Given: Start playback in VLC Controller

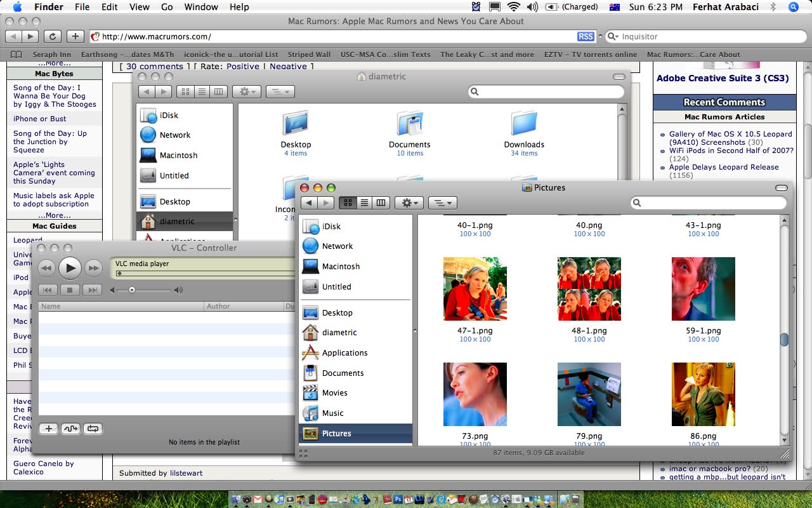Looking at the screenshot, I should pos(70,268).
